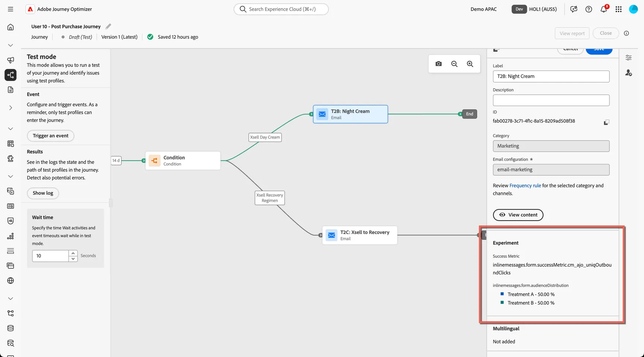Viewport: 644px width, 357px height.
Task: Open the feedback chat icon
Action: pos(574,9)
